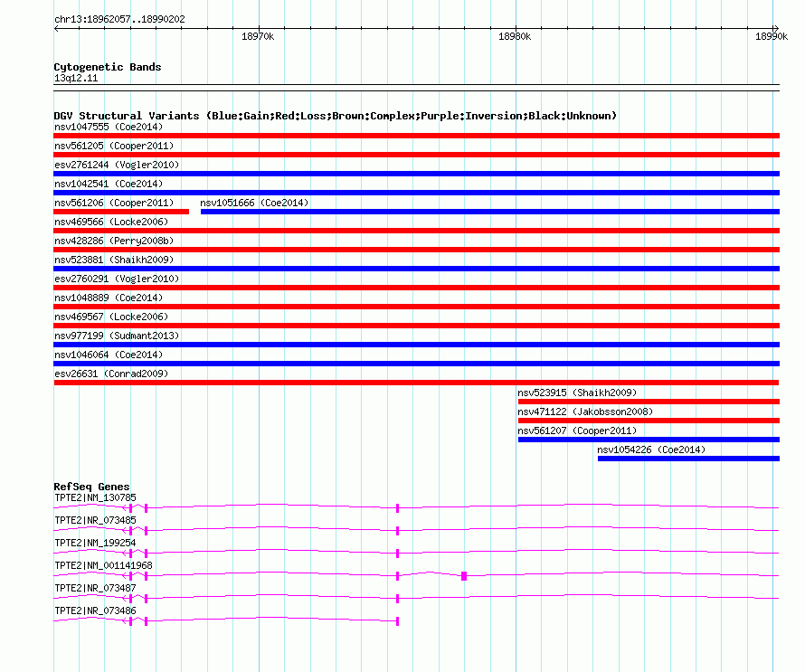Click the 18970k ruler position label

pos(258,36)
